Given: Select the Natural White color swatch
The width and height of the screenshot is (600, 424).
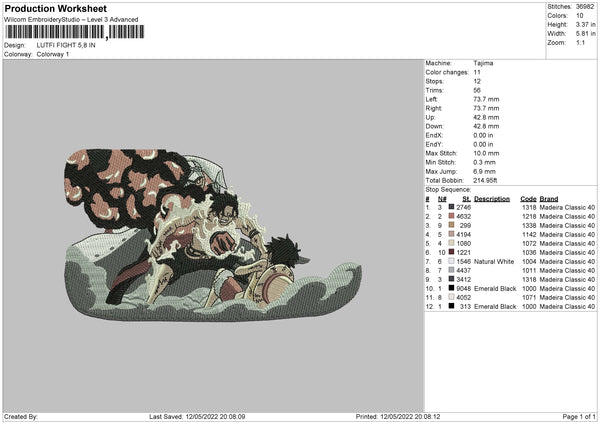Looking at the screenshot, I should 451,261.
